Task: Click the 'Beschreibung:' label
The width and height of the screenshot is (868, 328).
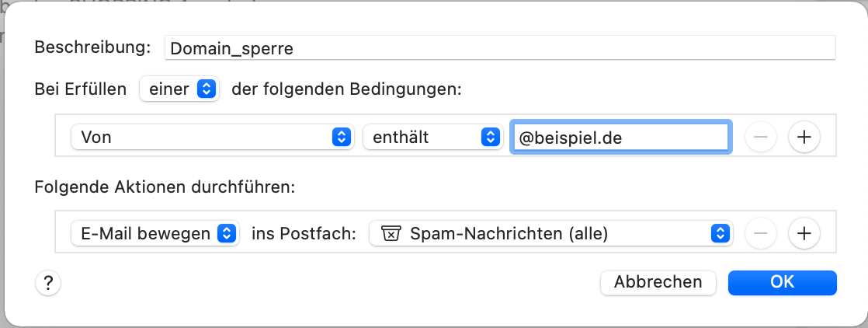Action: click(92, 47)
